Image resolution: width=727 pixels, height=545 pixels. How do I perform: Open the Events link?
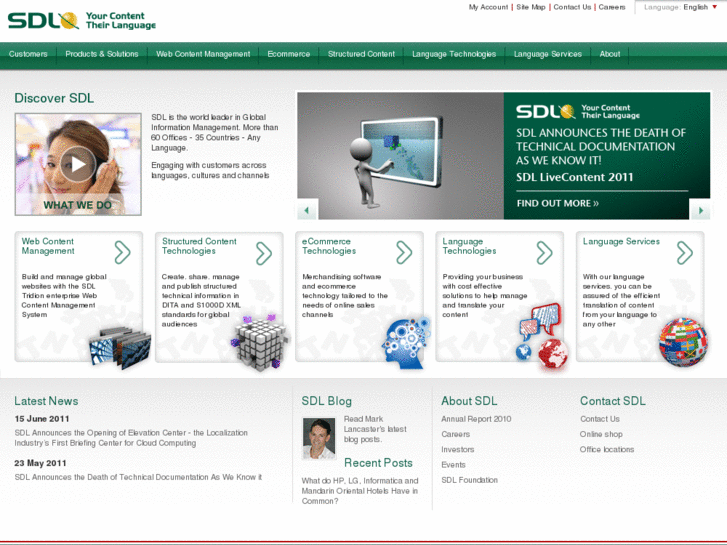click(x=453, y=465)
